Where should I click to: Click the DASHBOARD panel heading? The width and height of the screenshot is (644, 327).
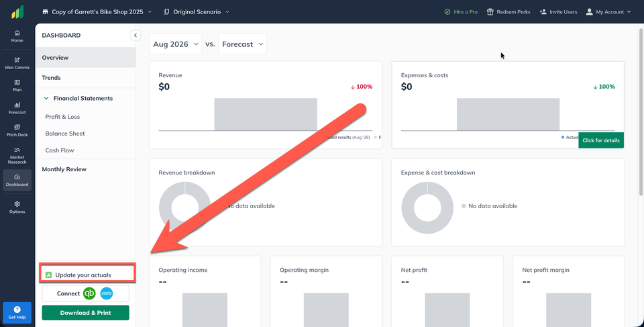click(x=61, y=36)
